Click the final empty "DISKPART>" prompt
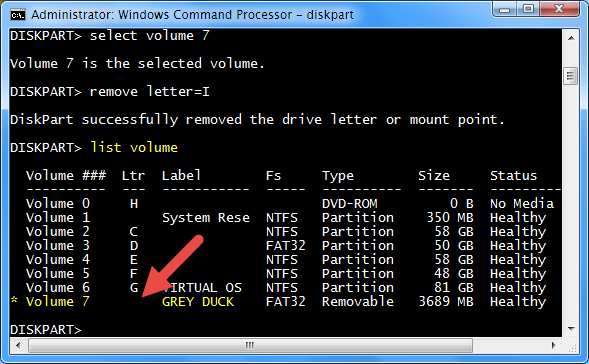The height and width of the screenshot is (364, 589). pyautogui.click(x=46, y=330)
